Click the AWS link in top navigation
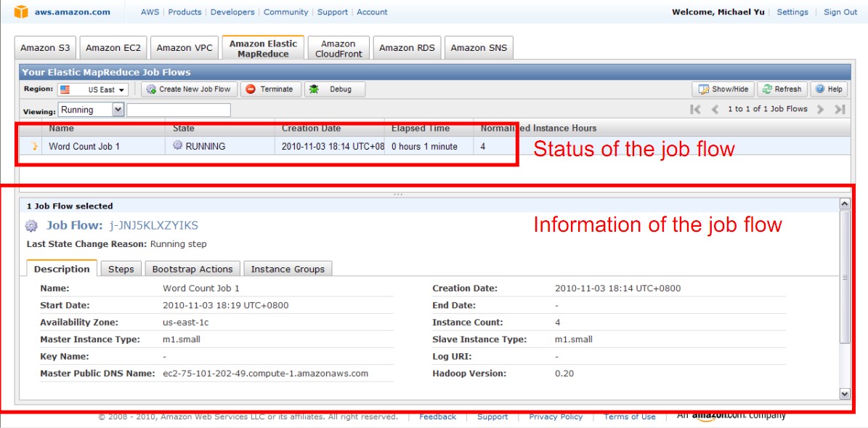This screenshot has height=428, width=868. click(x=150, y=12)
